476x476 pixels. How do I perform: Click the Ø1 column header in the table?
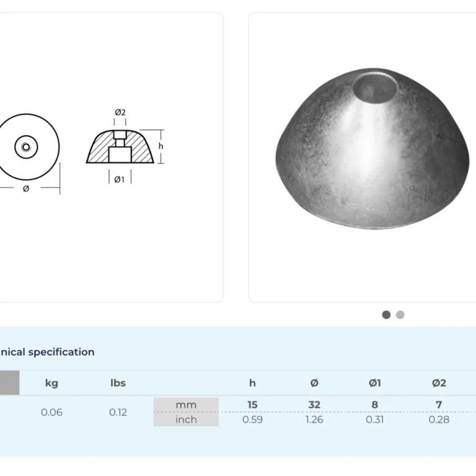[x=375, y=383]
